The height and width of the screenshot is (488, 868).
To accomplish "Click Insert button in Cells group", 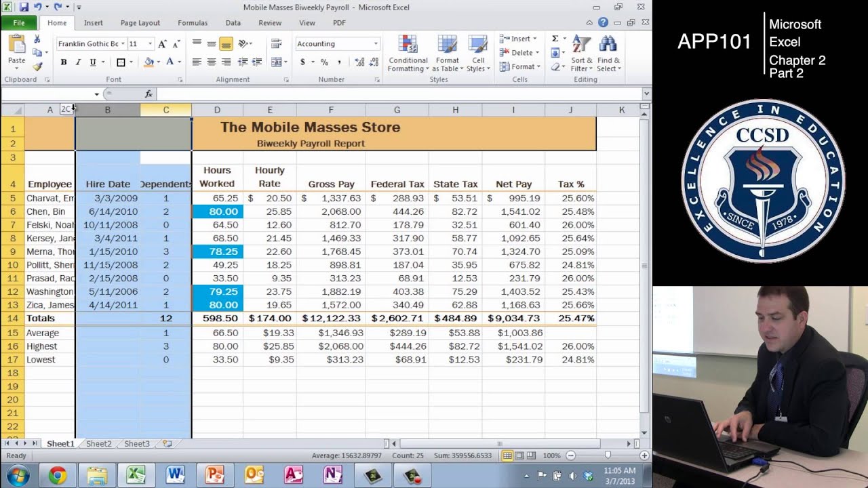I will (x=519, y=39).
